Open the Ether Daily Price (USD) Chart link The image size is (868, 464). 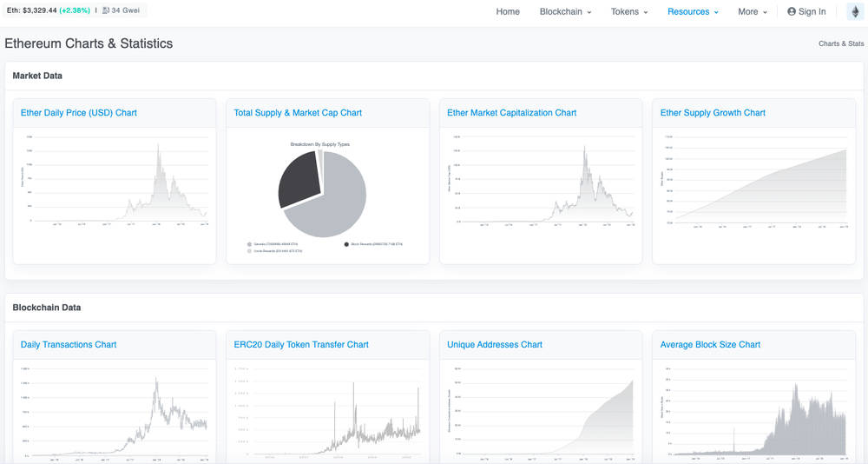(x=79, y=113)
